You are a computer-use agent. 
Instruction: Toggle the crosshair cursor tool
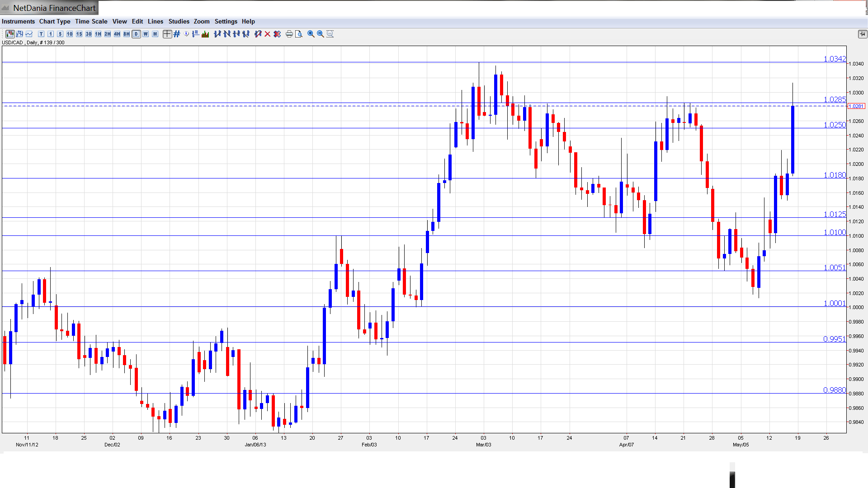click(x=167, y=34)
